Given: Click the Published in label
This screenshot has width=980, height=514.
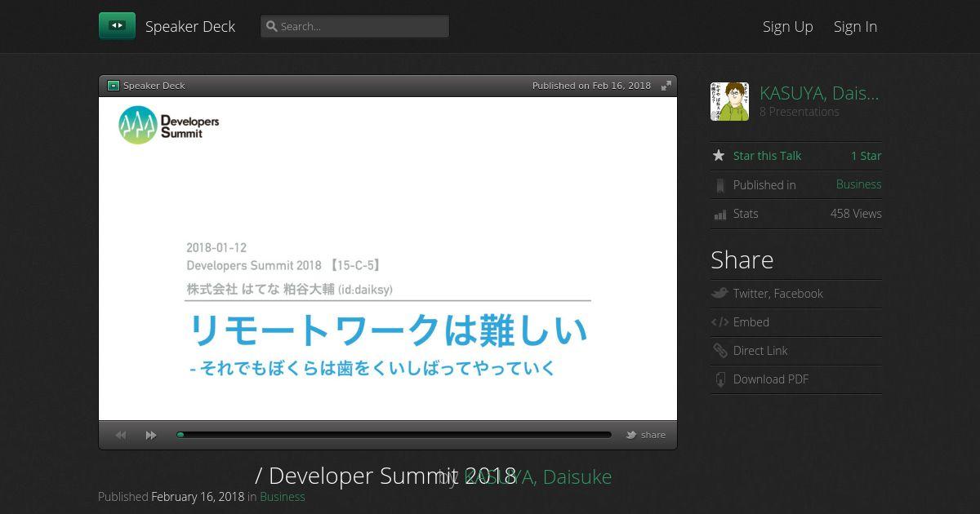Looking at the screenshot, I should [x=764, y=185].
